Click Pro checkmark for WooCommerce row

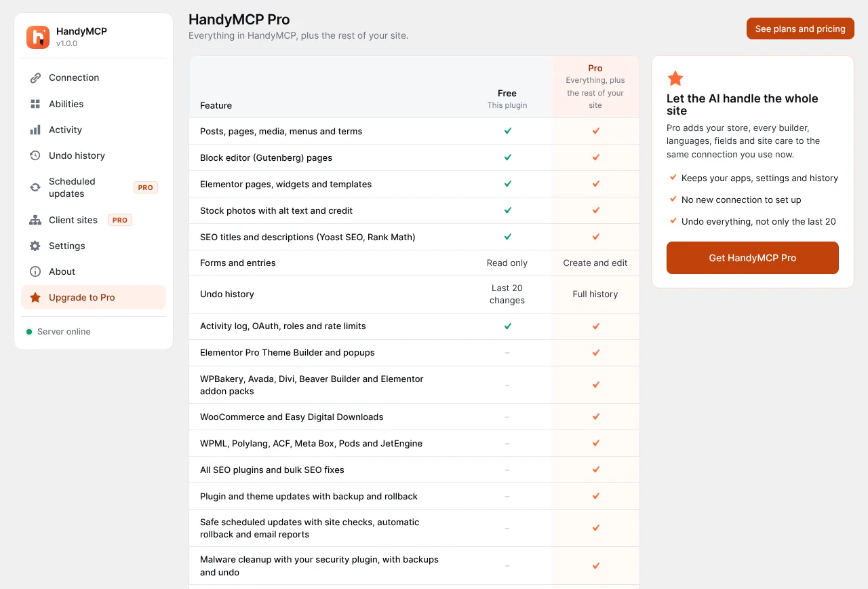[x=595, y=417]
